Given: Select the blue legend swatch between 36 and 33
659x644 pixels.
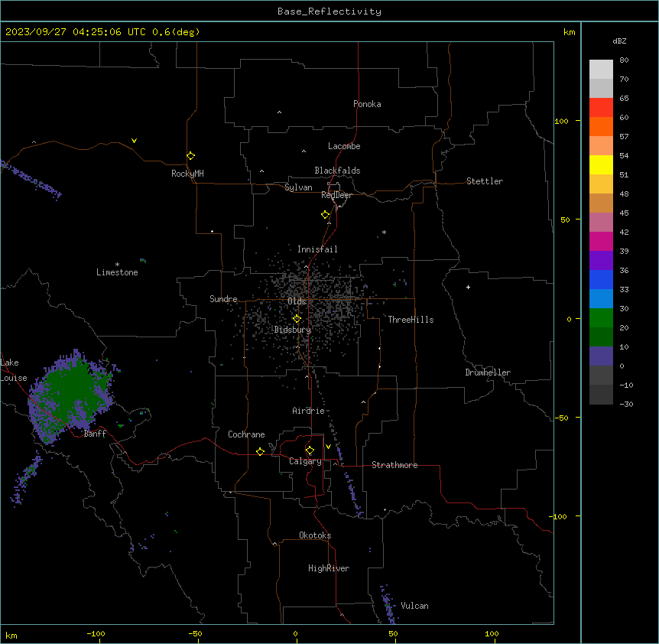Looking at the screenshot, I should 601,279.
